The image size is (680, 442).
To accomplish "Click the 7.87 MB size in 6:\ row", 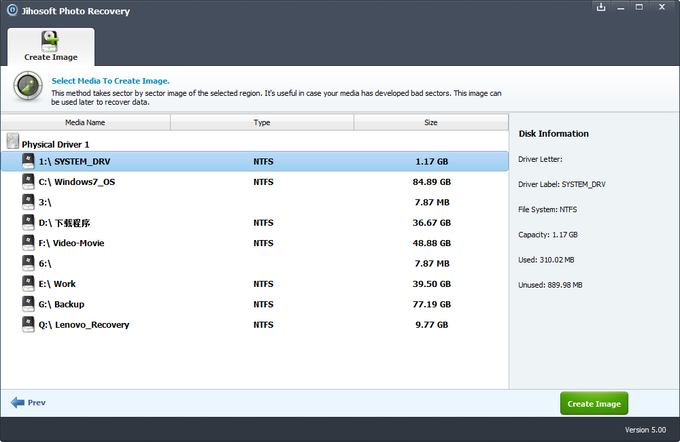I will tap(432, 263).
